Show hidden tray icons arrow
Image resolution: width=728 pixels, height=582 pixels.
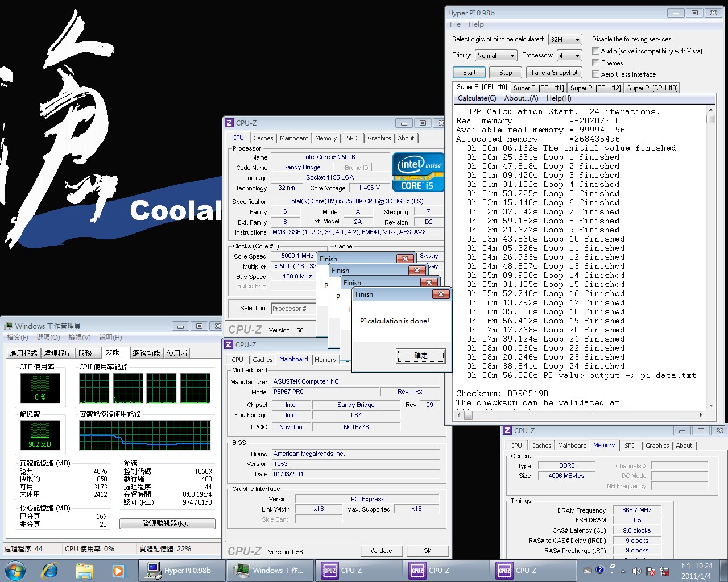(623, 571)
